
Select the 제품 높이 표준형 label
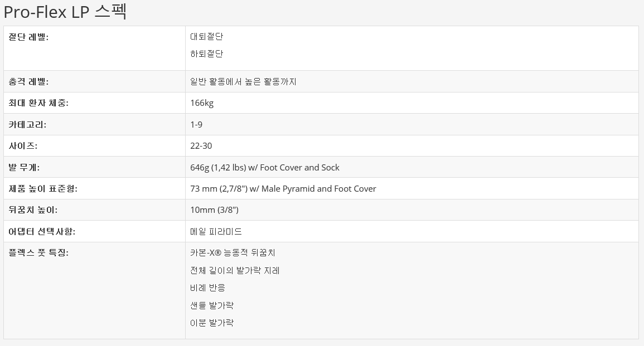pyautogui.click(x=43, y=189)
